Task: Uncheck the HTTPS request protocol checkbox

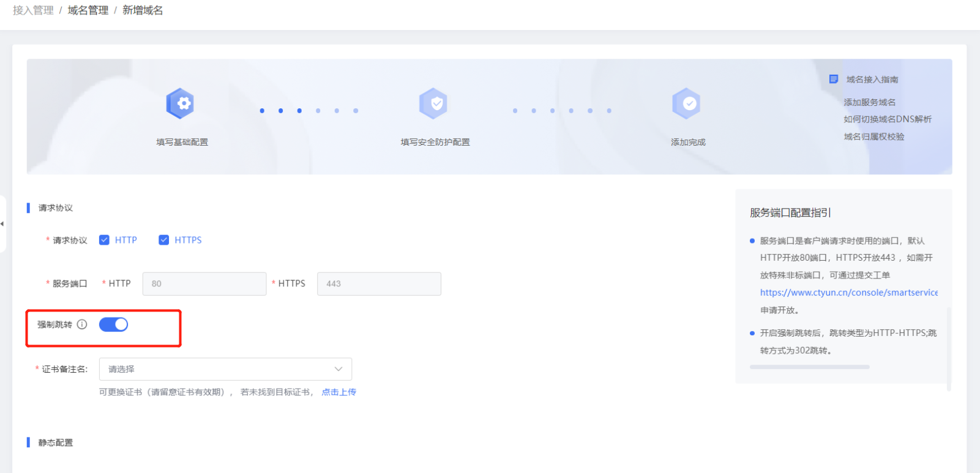Action: (x=163, y=240)
